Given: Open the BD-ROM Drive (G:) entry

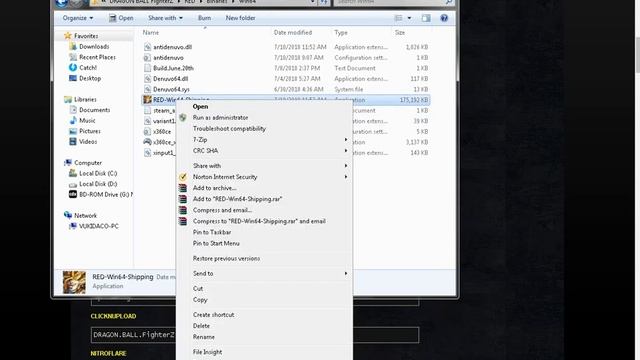Looking at the screenshot, I should click(105, 195).
